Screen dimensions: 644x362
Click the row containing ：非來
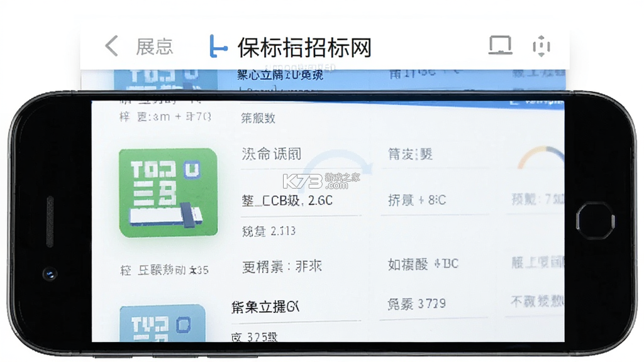tap(282, 266)
